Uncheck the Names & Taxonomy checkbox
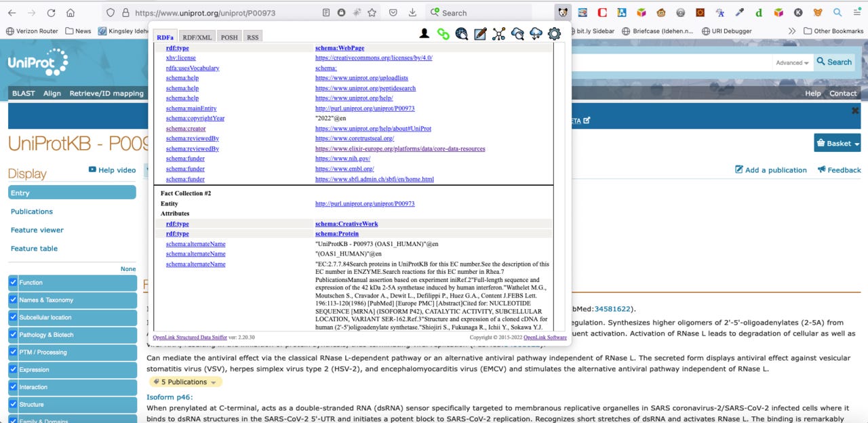 (x=13, y=300)
